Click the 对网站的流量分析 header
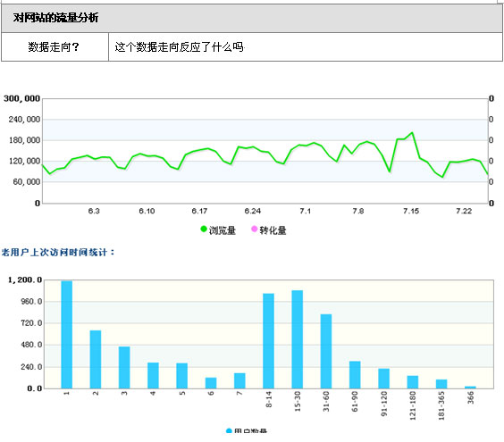Viewport: 504px width, 442px height. pyautogui.click(x=56, y=18)
